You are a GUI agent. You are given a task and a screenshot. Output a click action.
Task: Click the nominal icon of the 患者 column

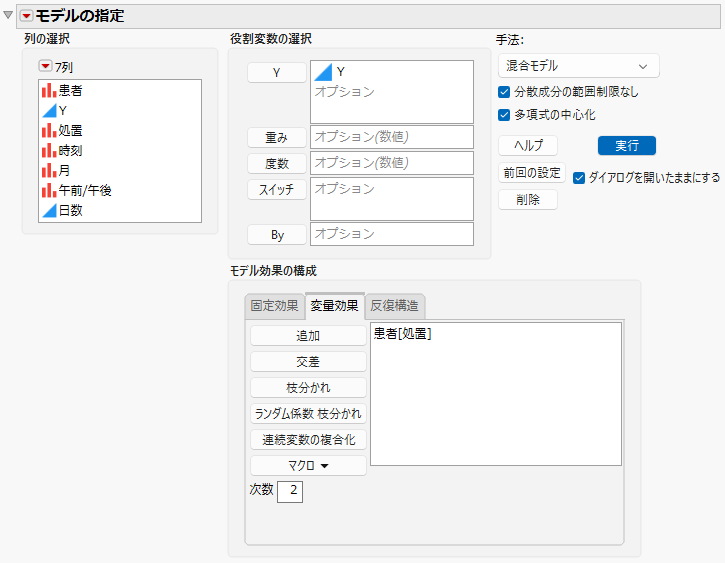click(49, 91)
